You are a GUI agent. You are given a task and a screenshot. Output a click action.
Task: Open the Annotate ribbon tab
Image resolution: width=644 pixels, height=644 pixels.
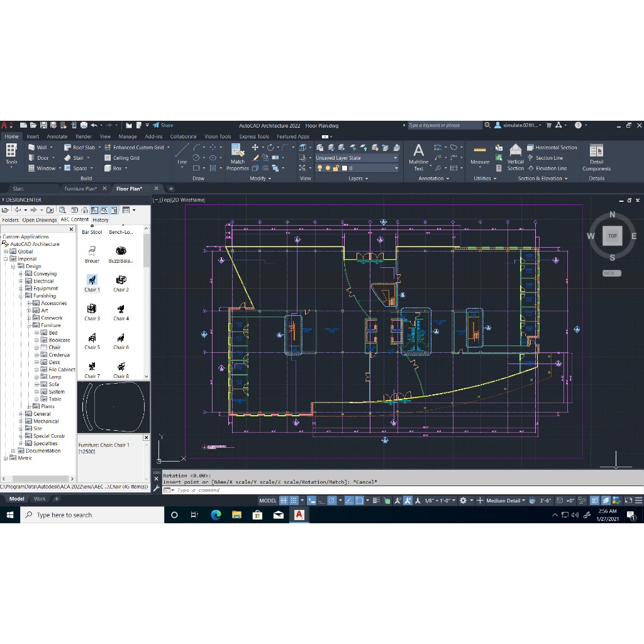[x=57, y=136]
